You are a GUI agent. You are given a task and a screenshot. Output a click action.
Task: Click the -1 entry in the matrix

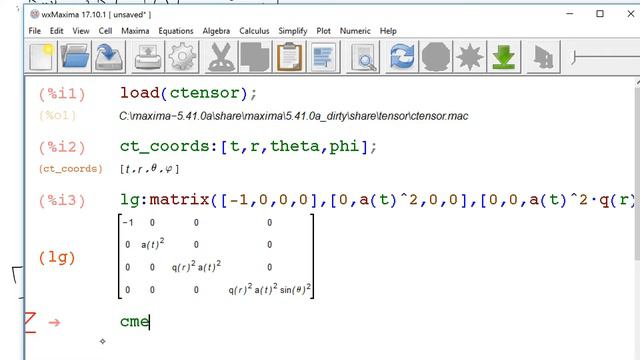click(x=128, y=223)
